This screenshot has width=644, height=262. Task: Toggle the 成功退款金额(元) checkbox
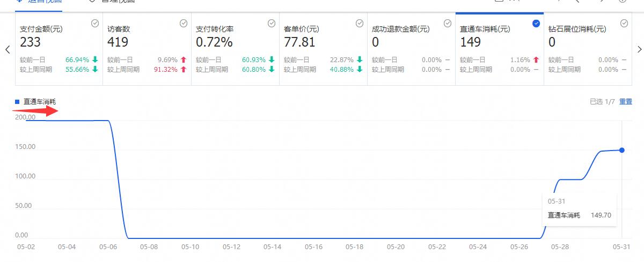(448, 24)
